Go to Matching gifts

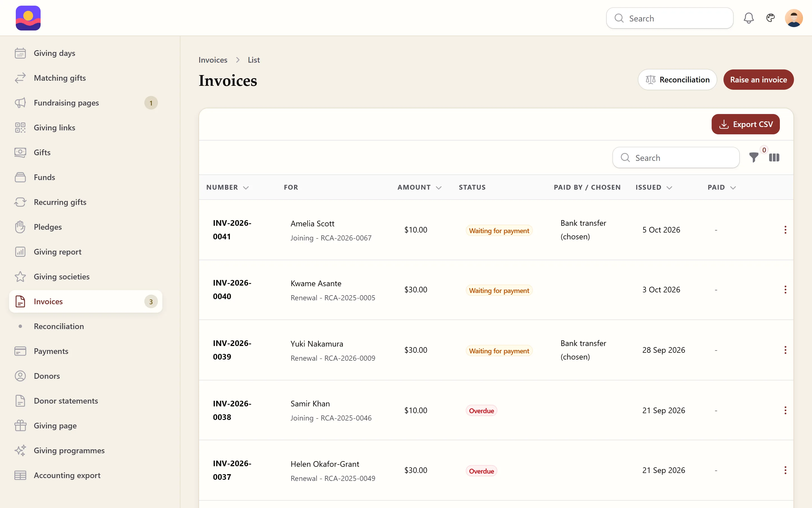[85, 78]
